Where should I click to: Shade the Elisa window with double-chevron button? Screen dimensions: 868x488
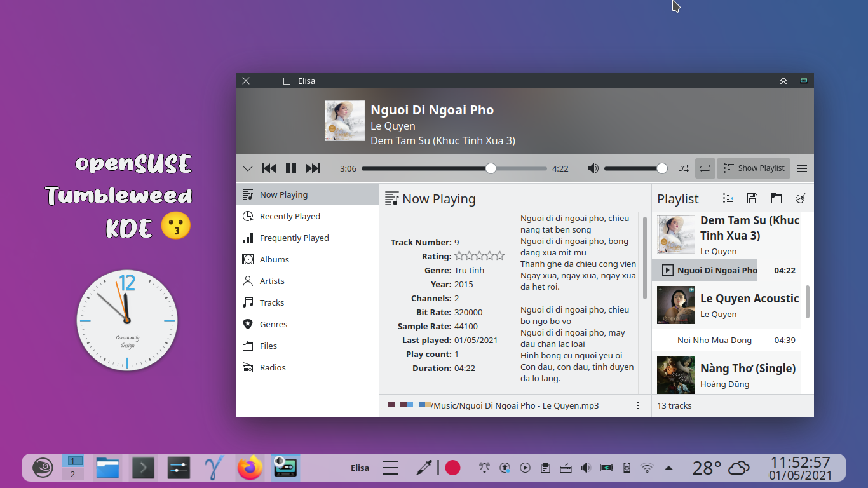tap(783, 81)
